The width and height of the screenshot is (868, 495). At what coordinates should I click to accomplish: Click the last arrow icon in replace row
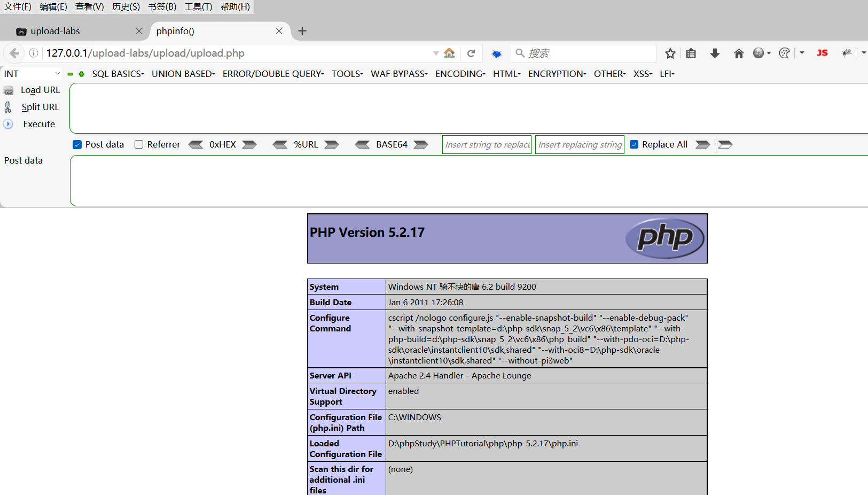tap(725, 144)
